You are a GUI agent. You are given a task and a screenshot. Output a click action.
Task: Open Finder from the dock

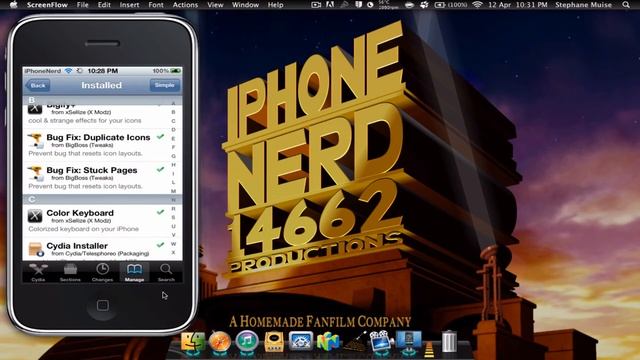click(x=193, y=341)
